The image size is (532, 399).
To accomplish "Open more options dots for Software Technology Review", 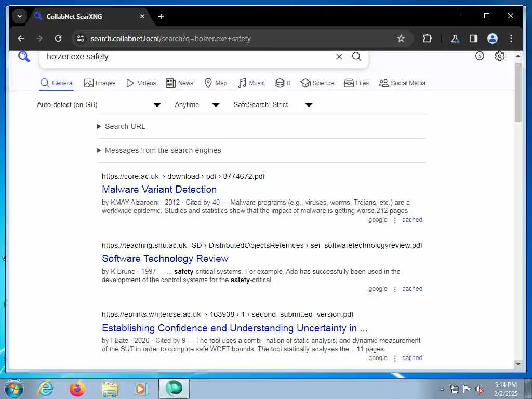I will tap(395, 289).
